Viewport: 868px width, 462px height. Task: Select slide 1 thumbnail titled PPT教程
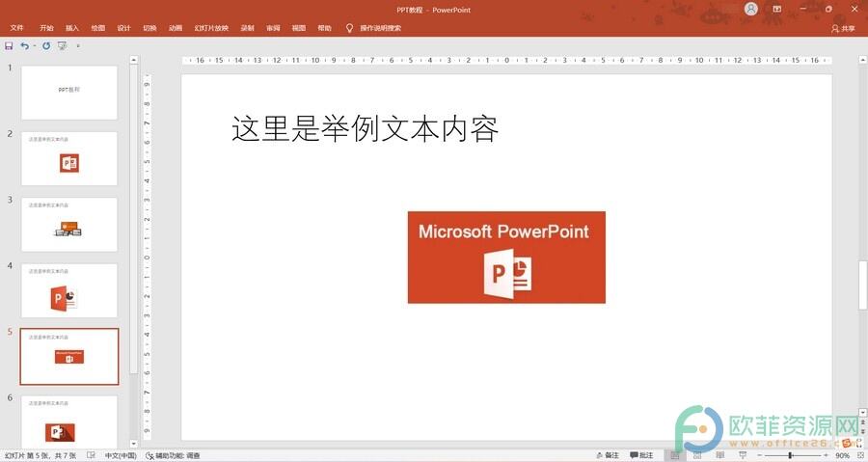tap(69, 93)
